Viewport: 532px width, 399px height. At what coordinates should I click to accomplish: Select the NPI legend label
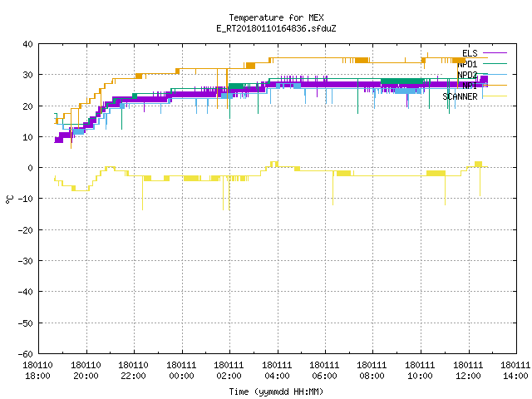pos(470,86)
